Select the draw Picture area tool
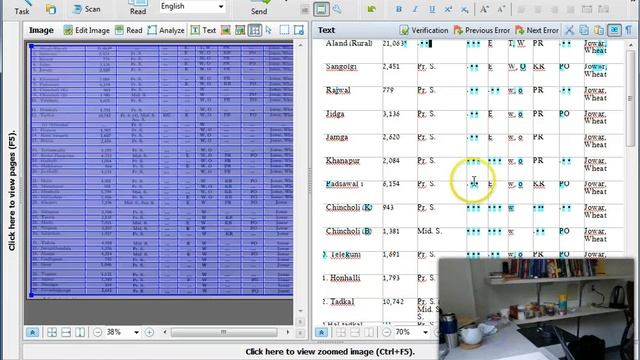Viewport: 640px width, 360px height. tap(226, 30)
